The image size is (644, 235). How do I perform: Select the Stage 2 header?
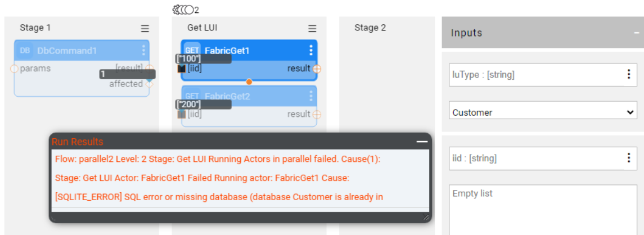click(x=370, y=28)
